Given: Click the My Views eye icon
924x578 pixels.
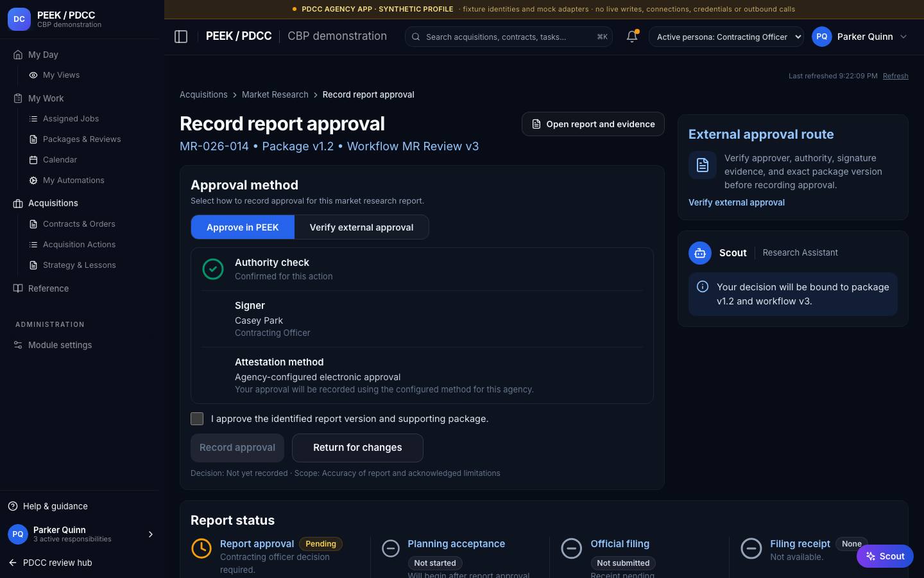Looking at the screenshot, I should (33, 75).
